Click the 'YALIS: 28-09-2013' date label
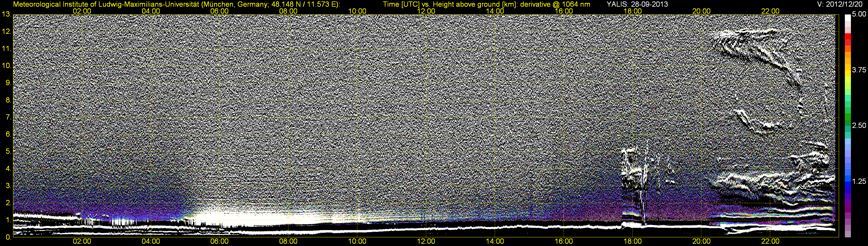Viewport: 868px width, 246px height. [x=637, y=4]
